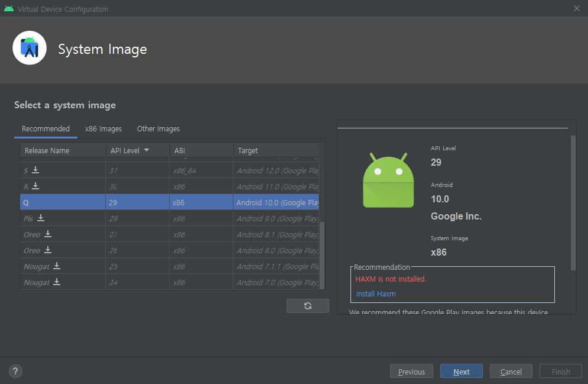
Task: Go back with the Previous button
Action: coord(411,371)
